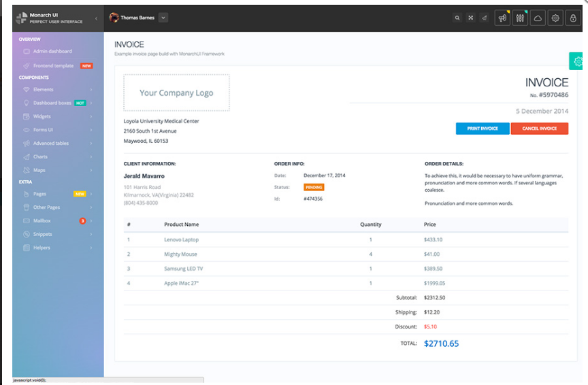Click the search magnifier icon in header

coord(457,18)
